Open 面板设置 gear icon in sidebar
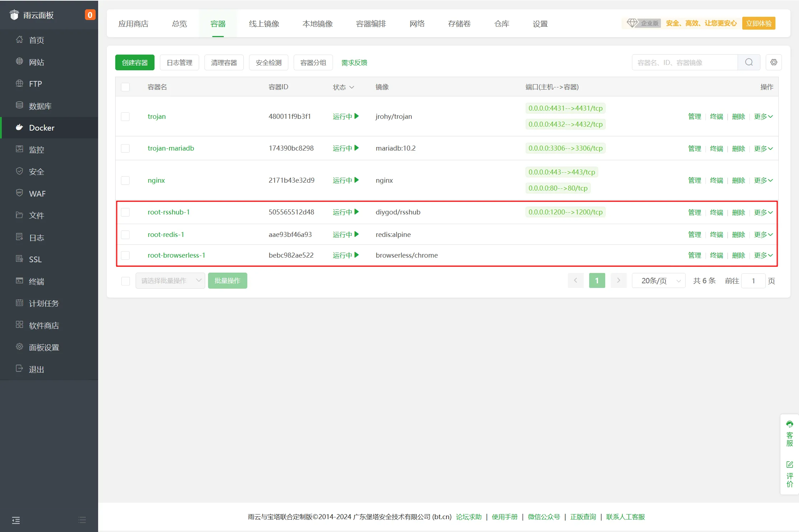 20,347
